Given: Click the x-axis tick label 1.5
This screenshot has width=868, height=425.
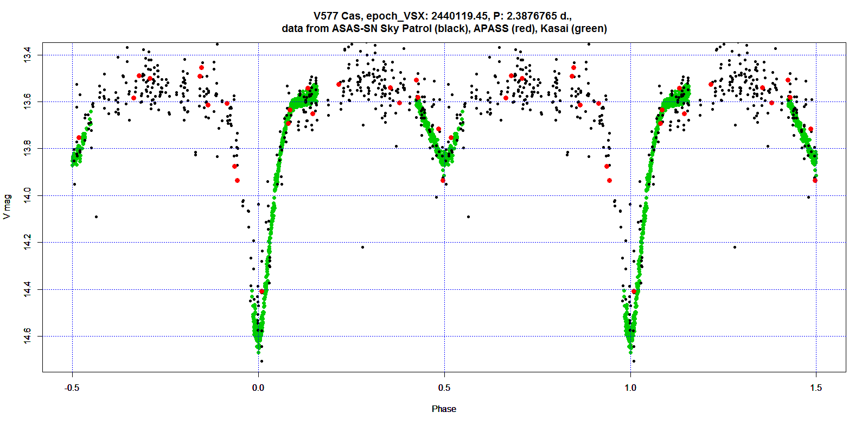Looking at the screenshot, I should point(816,388).
